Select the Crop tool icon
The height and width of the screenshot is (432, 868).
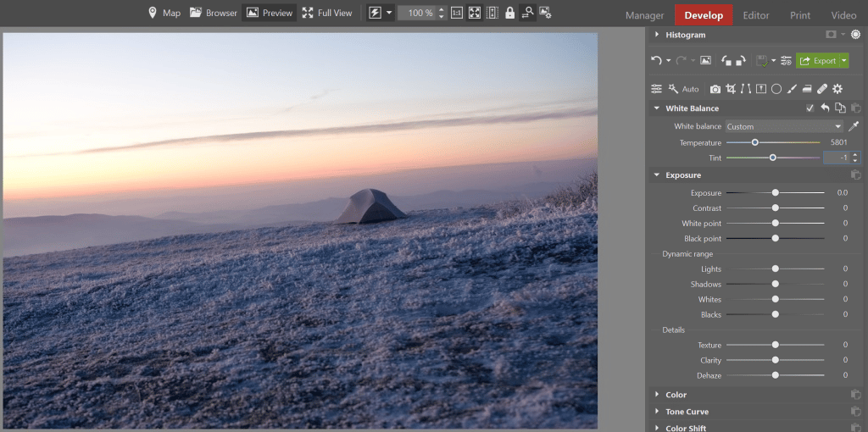click(731, 89)
